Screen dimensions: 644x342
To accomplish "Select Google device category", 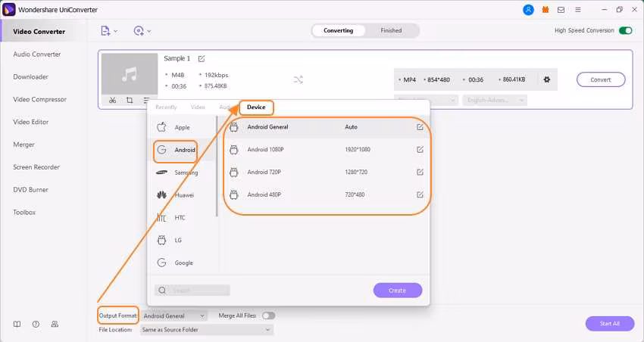I will [181, 263].
